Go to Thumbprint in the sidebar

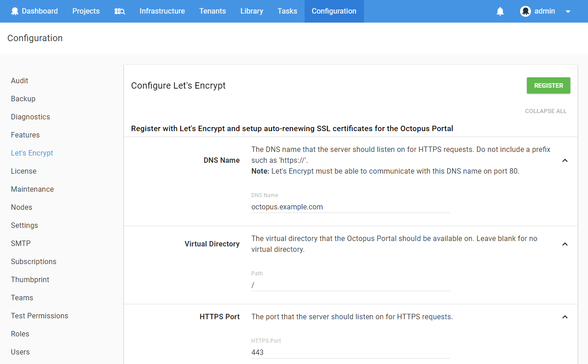point(30,279)
